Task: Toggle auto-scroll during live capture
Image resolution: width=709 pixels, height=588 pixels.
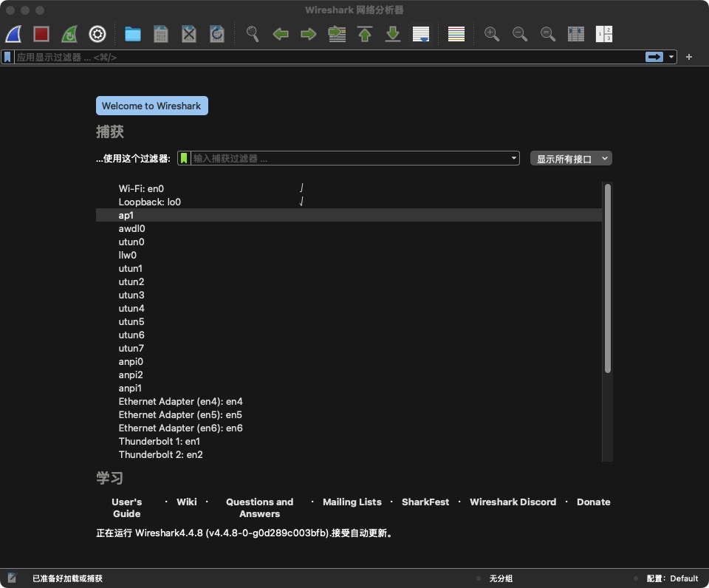Action: (421, 34)
